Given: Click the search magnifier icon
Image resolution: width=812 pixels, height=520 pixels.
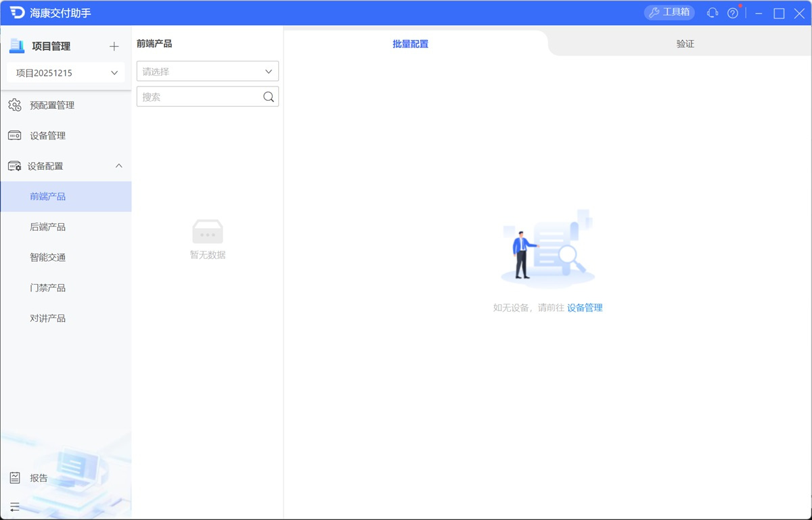Looking at the screenshot, I should pyautogui.click(x=269, y=97).
